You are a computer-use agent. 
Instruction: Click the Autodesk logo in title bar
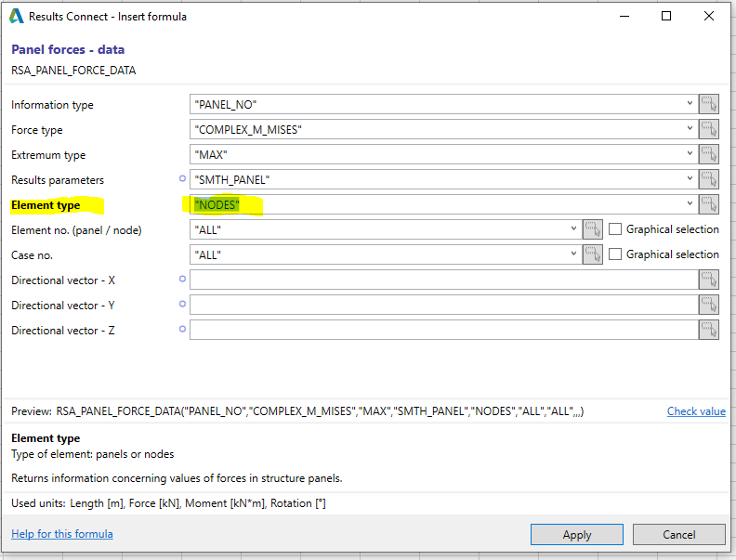(x=17, y=16)
